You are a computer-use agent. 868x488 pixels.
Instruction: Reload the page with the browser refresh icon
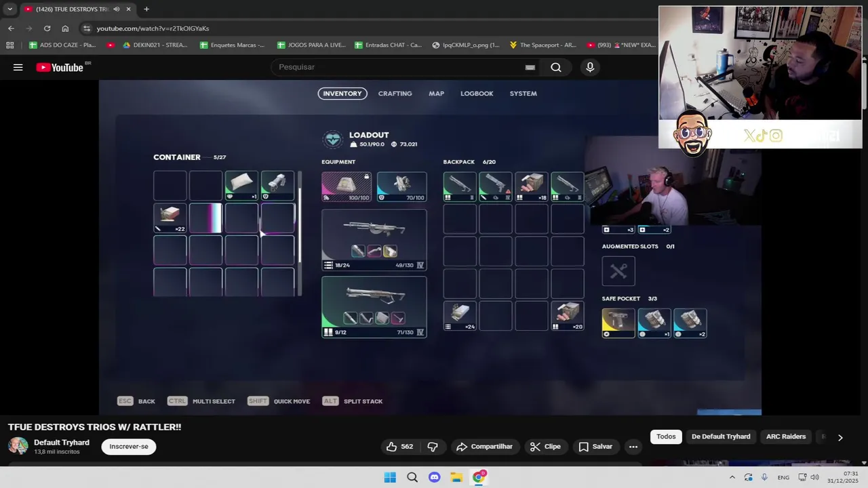[47, 28]
